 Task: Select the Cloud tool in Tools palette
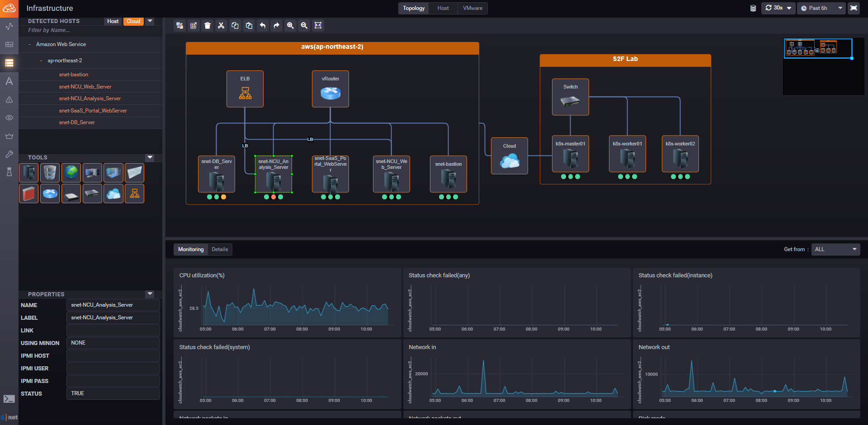(x=113, y=194)
